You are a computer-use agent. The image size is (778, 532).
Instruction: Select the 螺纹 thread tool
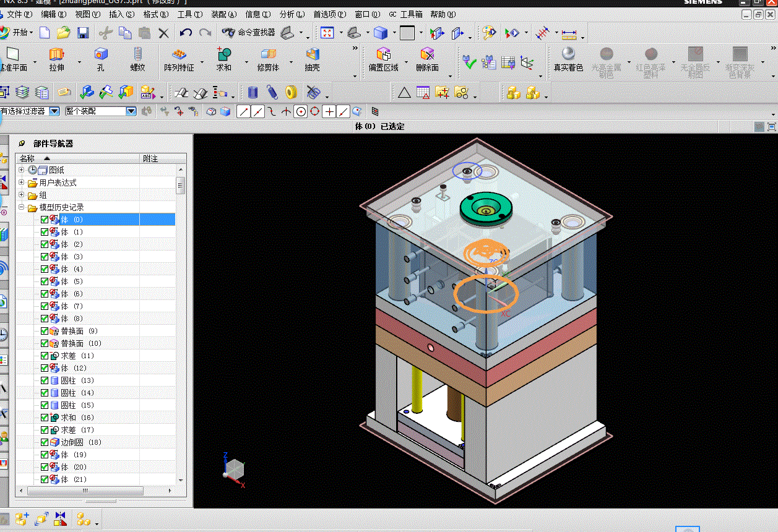point(137,59)
